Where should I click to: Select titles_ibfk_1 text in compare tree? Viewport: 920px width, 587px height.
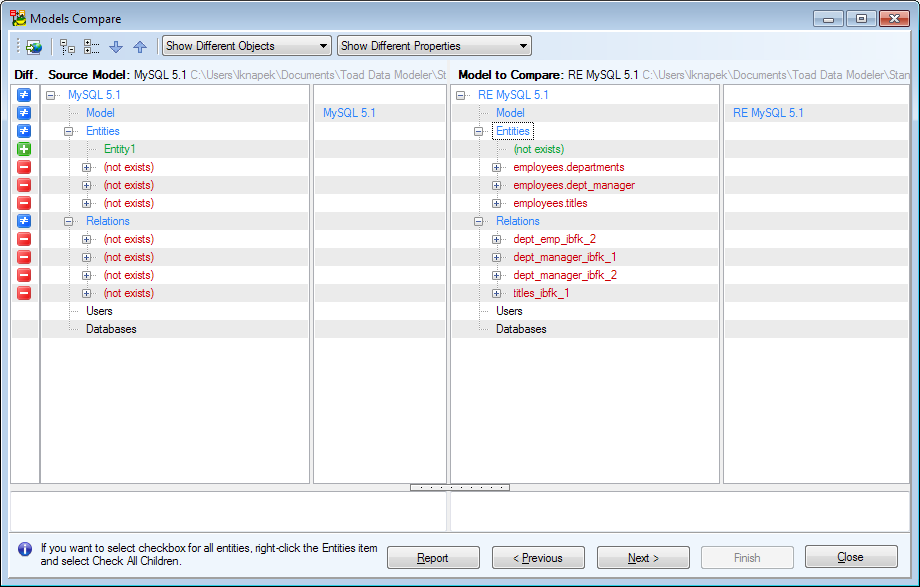point(541,293)
